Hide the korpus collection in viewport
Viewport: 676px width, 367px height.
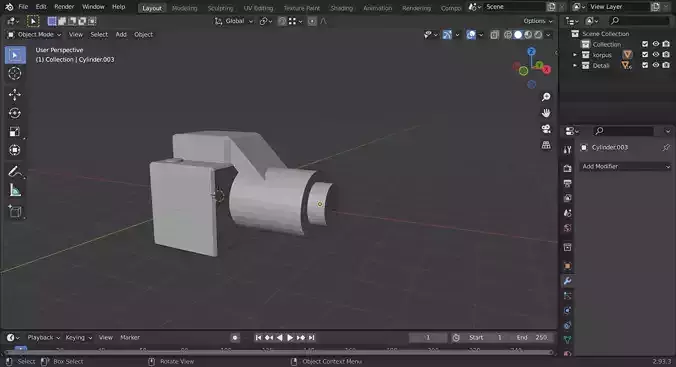tap(656, 55)
